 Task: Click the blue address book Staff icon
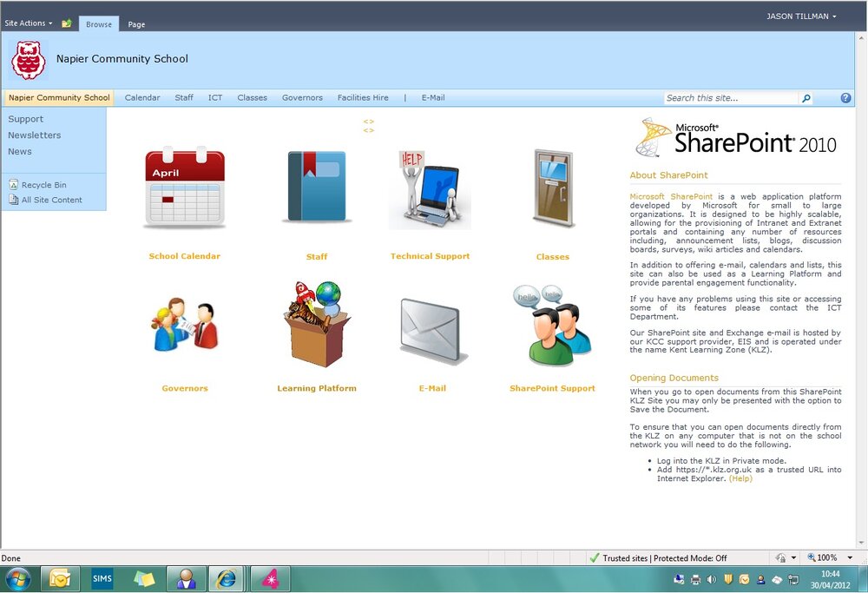tap(317, 186)
